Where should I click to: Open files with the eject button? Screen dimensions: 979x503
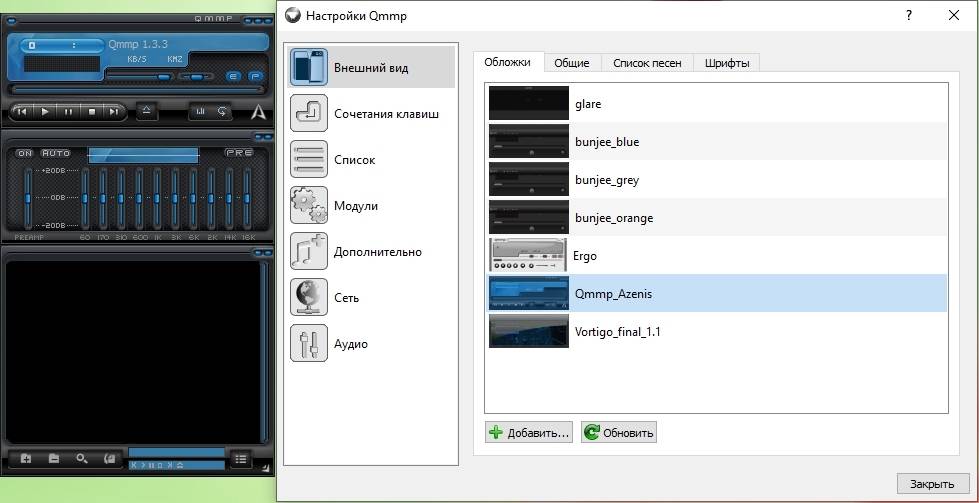point(147,111)
